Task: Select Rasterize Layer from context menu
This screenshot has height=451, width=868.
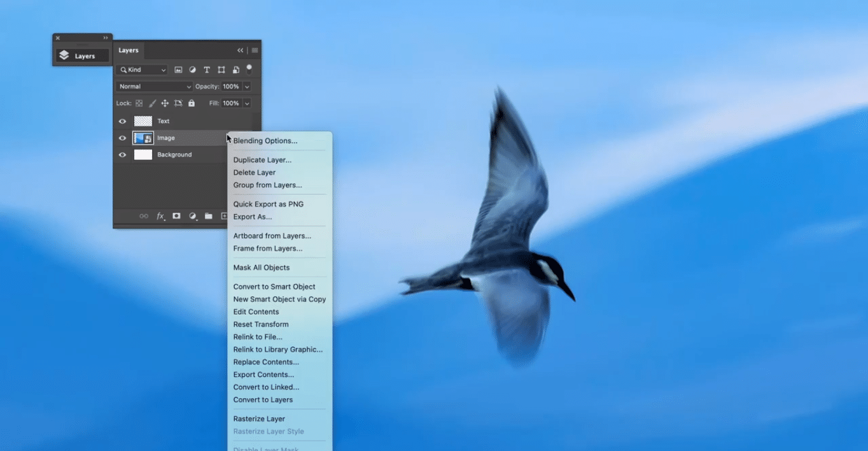Action: pyautogui.click(x=259, y=419)
